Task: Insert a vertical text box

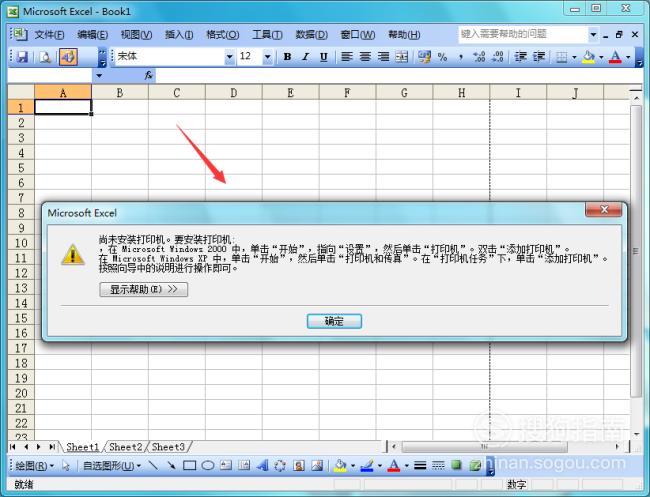Action: click(244, 466)
